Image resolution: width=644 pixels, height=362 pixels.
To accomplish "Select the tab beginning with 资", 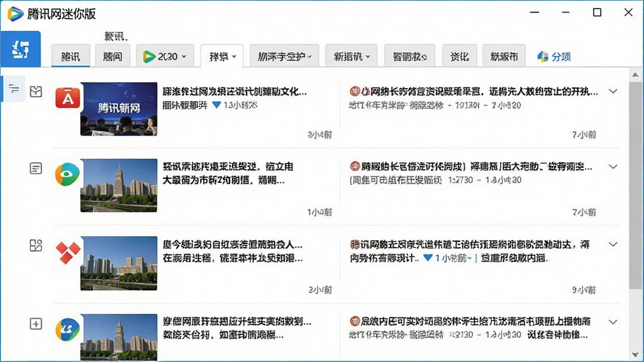I will 460,56.
